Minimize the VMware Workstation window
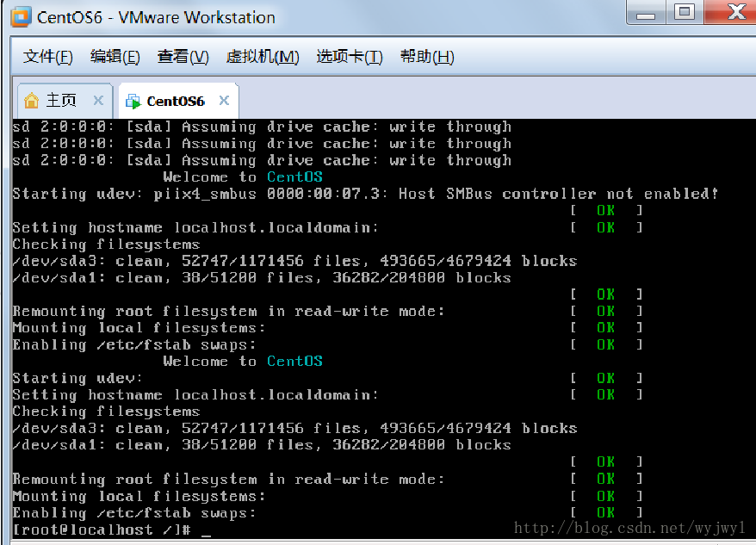 646,12
